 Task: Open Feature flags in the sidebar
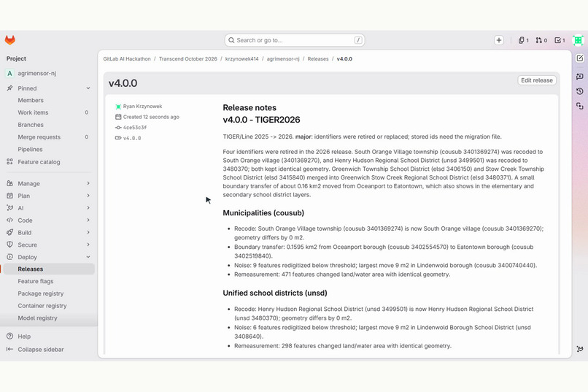click(49, 281)
